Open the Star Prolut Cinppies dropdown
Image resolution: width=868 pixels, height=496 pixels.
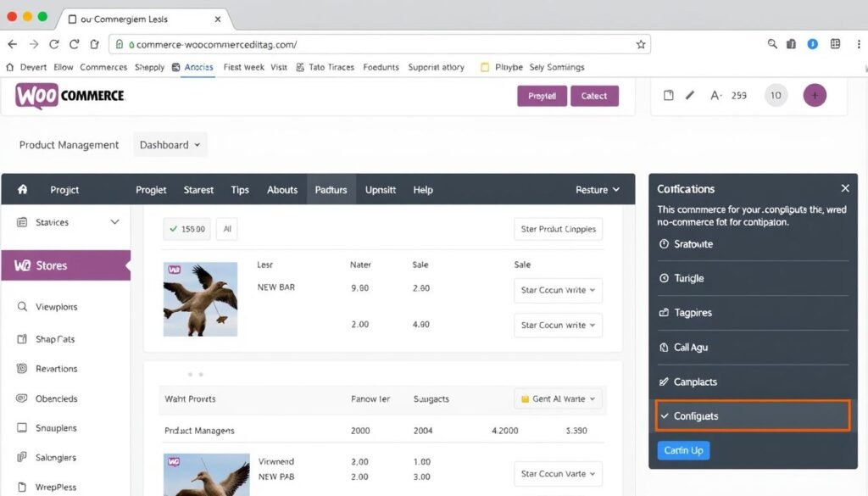(558, 229)
